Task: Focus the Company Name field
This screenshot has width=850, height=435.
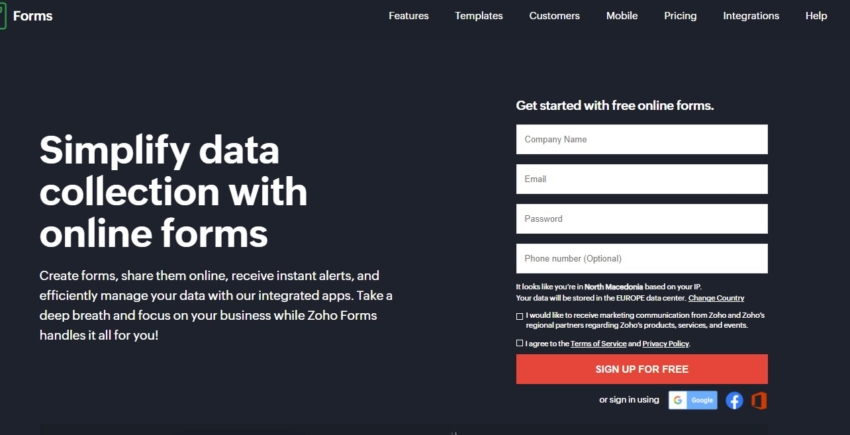Action: tap(641, 139)
